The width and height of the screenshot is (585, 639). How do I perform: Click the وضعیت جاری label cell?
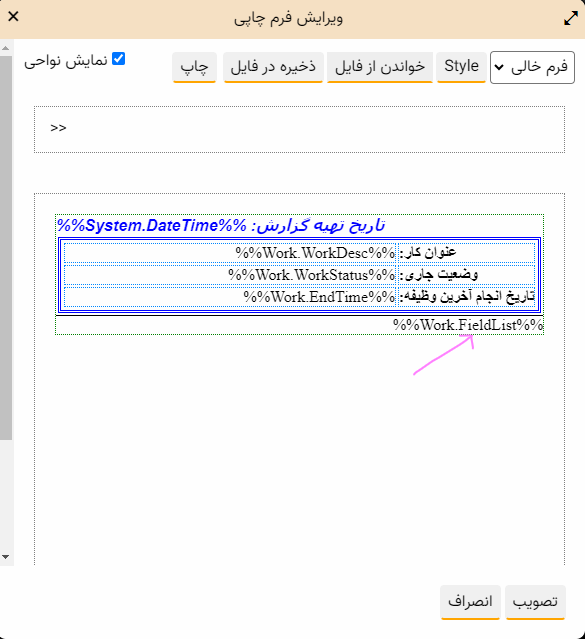pos(466,275)
